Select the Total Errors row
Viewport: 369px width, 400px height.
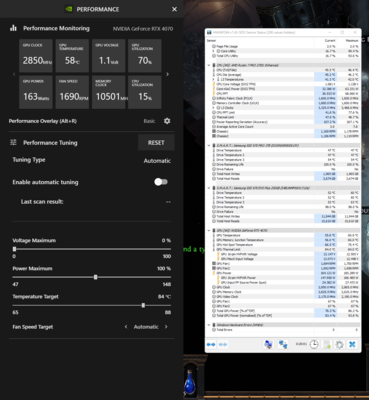click(283, 329)
